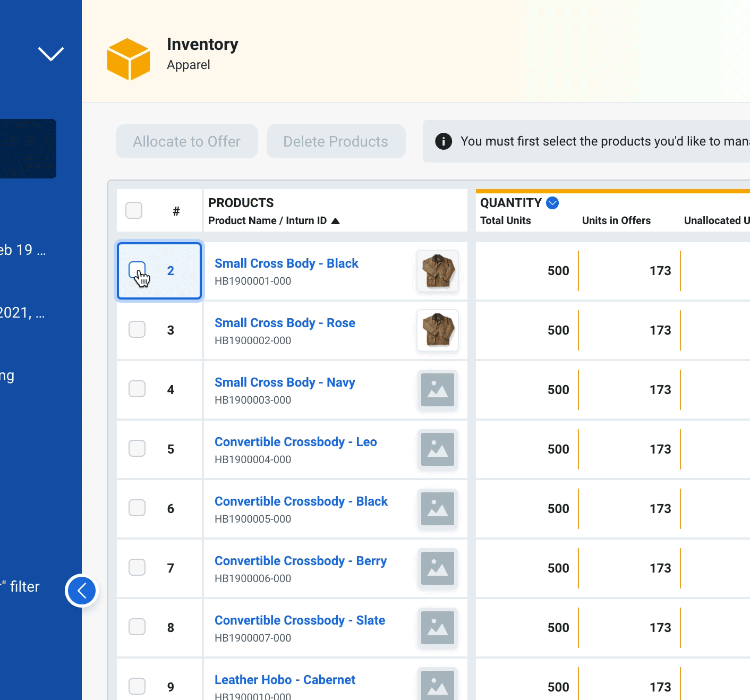Screen dimensions: 750x700
Task: Open Small Cross Body - Rose product link
Action: pos(285,323)
